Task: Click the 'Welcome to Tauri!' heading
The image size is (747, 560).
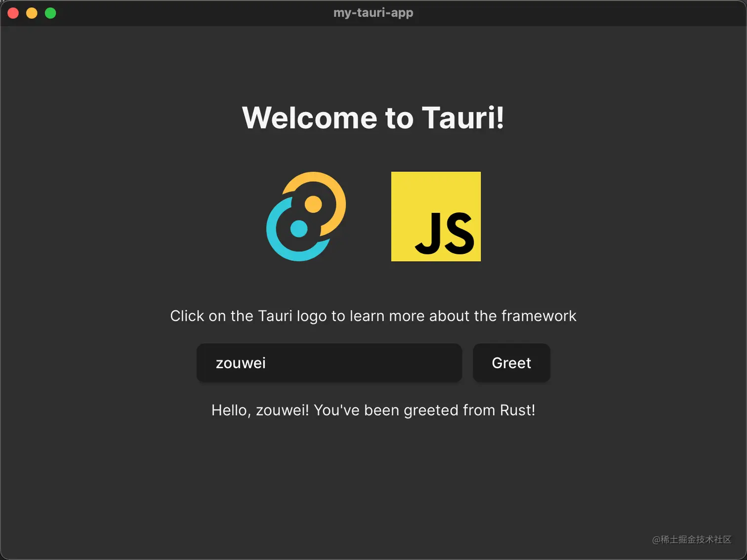Action: [x=373, y=118]
